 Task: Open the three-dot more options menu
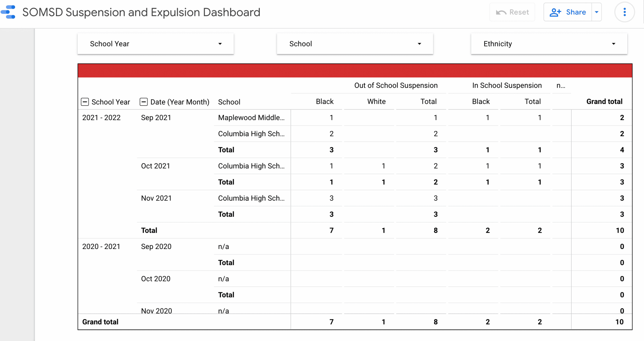coord(625,12)
